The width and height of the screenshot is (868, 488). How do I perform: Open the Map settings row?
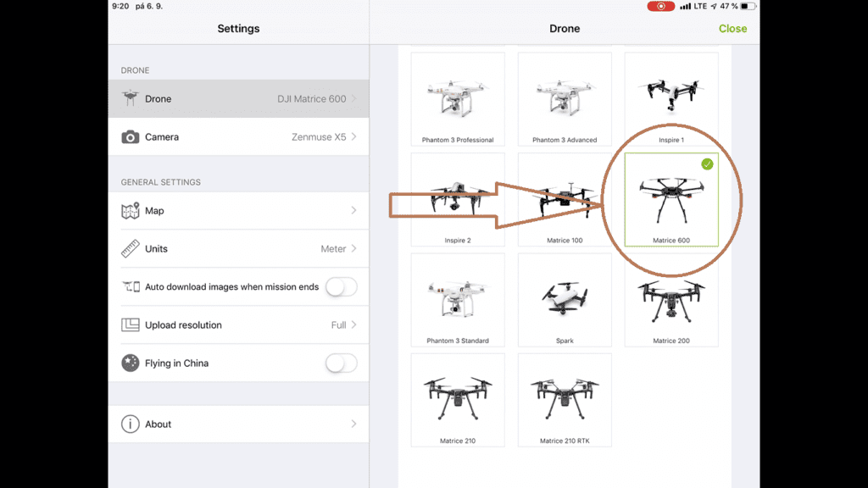[238, 211]
